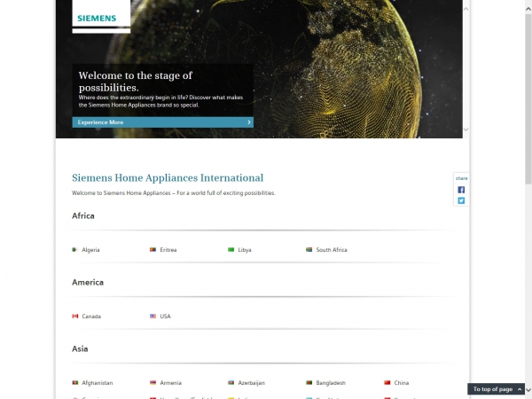Image resolution: width=532 pixels, height=399 pixels.
Task: Open the Bangladesh country link
Action: [331, 383]
